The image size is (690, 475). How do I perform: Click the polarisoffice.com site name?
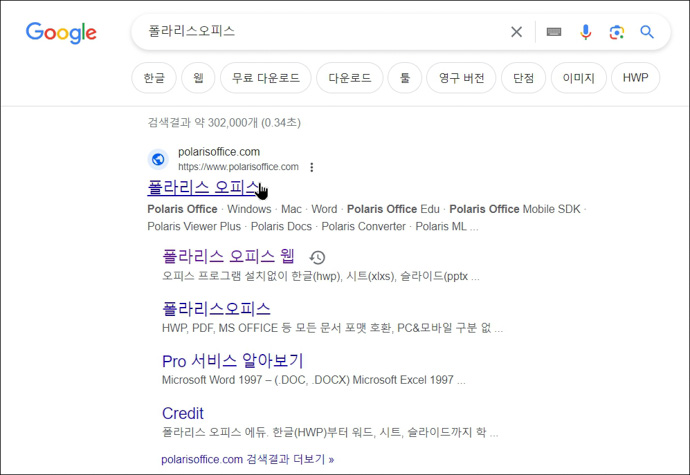[x=219, y=152]
